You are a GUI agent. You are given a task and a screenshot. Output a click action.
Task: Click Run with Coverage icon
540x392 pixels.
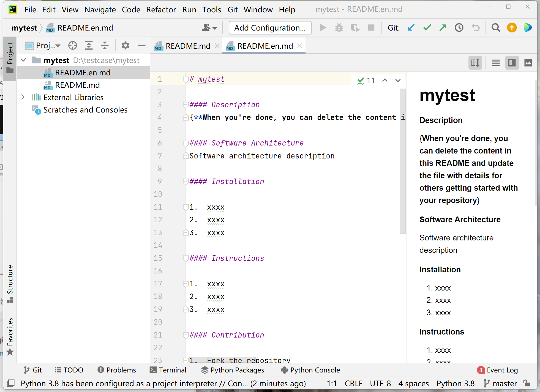(355, 28)
